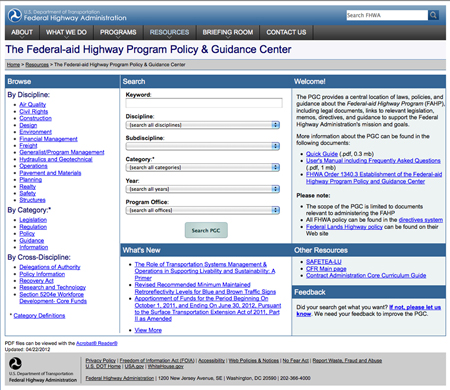Open the Quick Guide PDF link

point(322,154)
